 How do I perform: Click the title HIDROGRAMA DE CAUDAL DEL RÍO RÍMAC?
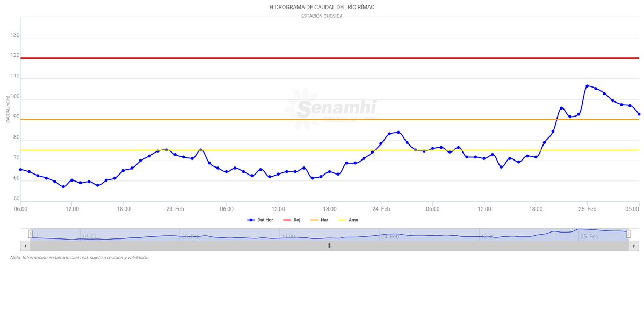click(322, 7)
